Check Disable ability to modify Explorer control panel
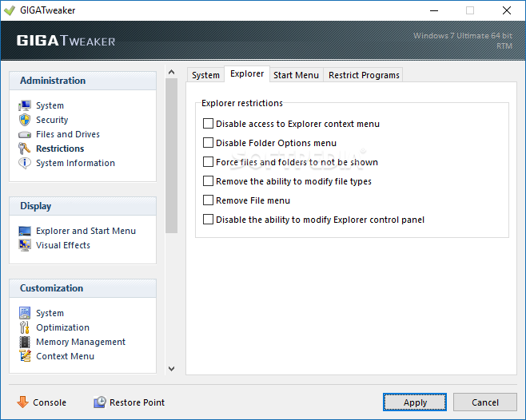Viewport: 526px width, 420px height. click(208, 220)
